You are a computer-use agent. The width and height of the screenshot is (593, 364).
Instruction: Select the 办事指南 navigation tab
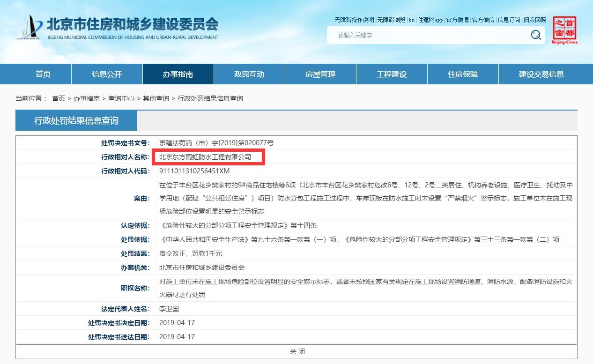click(178, 74)
